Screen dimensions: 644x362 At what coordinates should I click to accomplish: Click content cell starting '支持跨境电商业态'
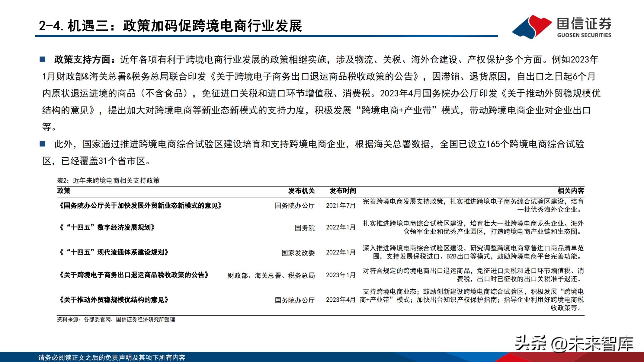coord(472,300)
